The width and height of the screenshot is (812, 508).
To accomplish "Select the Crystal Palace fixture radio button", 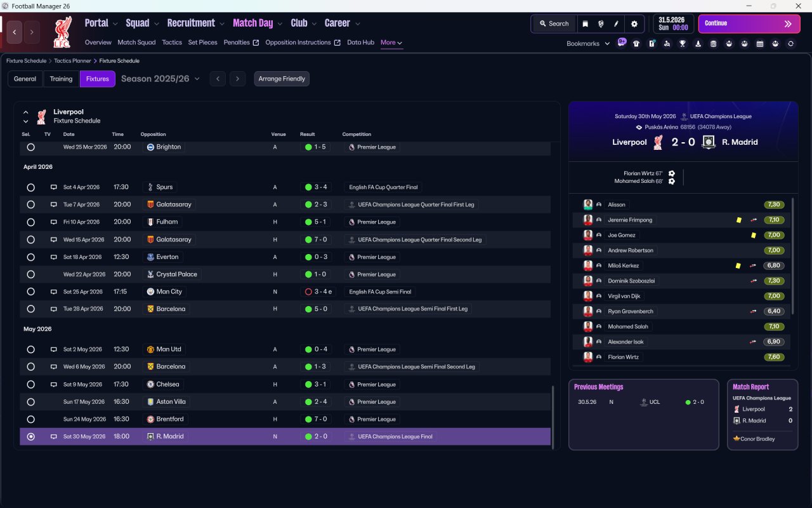I will click(x=30, y=274).
